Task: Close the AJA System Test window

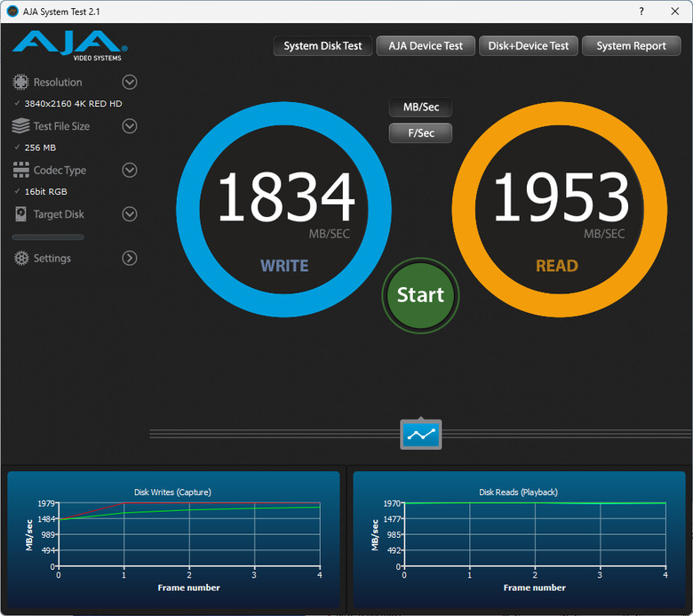Action: tap(675, 12)
